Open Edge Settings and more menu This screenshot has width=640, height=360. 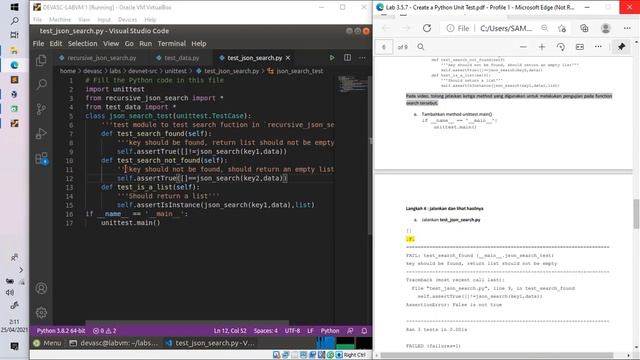(x=627, y=28)
